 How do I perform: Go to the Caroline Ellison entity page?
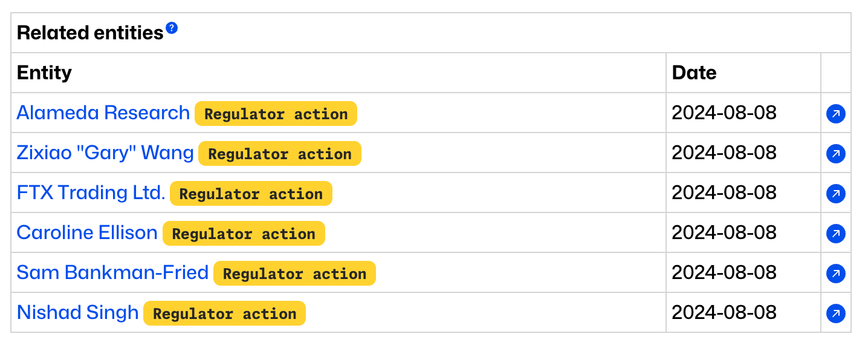(x=87, y=233)
